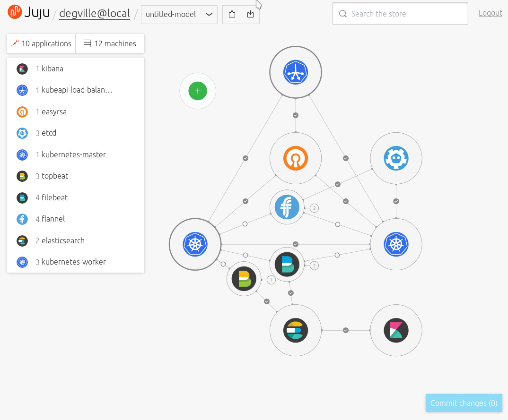Click relation marker between filebeat and elasticsearch

point(291,293)
